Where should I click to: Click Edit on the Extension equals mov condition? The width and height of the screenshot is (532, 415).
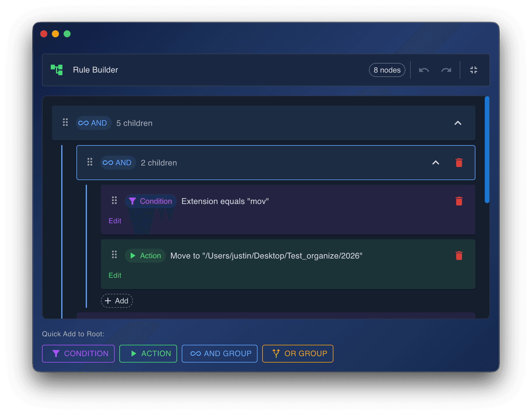pyautogui.click(x=115, y=221)
